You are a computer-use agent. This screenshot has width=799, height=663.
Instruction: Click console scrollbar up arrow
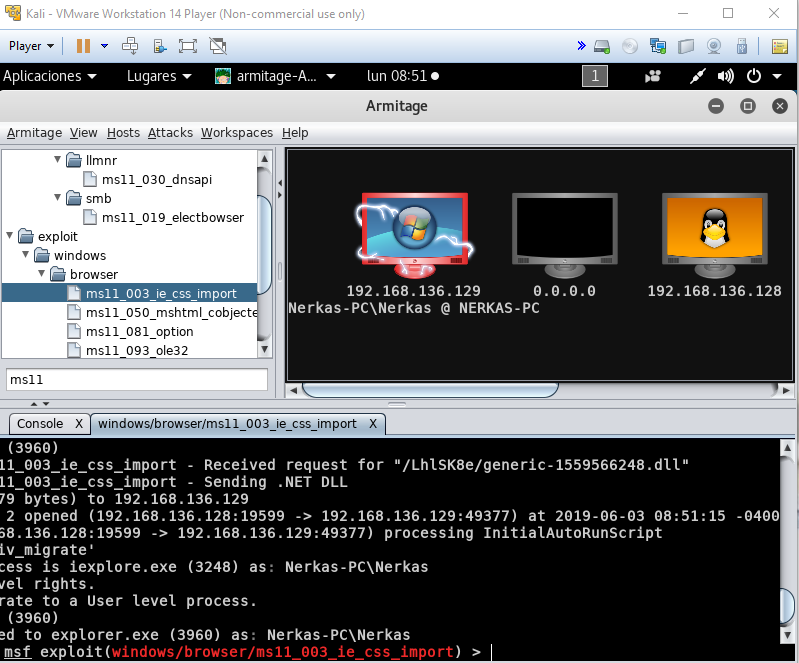[787, 448]
